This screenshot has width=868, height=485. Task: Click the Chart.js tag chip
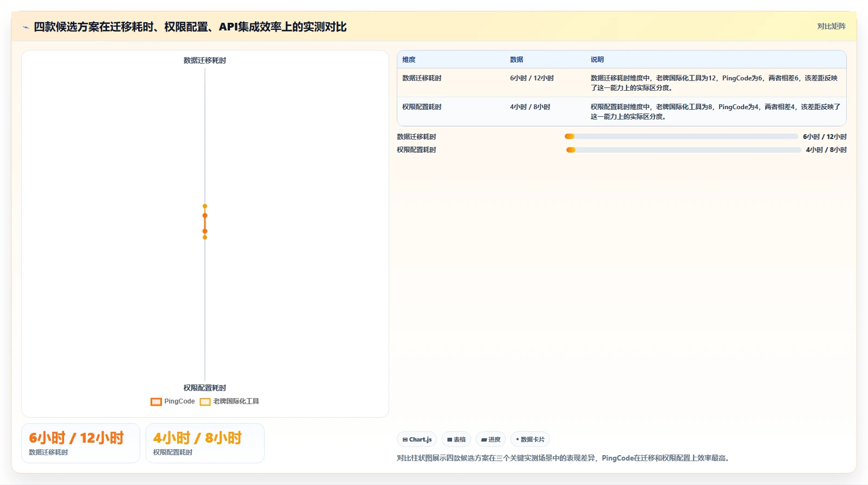coord(417,439)
